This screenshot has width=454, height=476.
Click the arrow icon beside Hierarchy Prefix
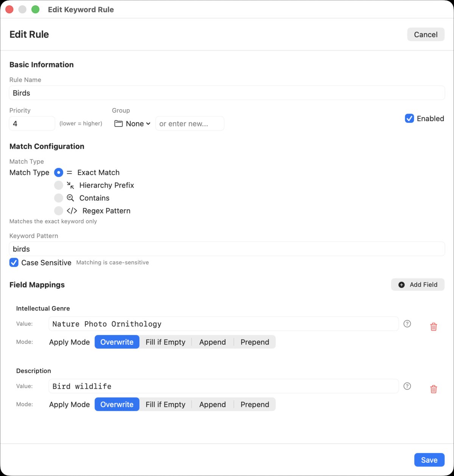70,185
